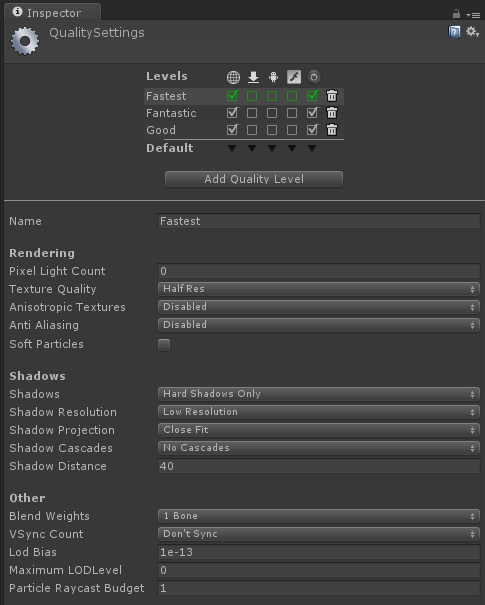The width and height of the screenshot is (485, 605).
Task: Click the Web Player platform globe icon
Action: click(x=233, y=77)
